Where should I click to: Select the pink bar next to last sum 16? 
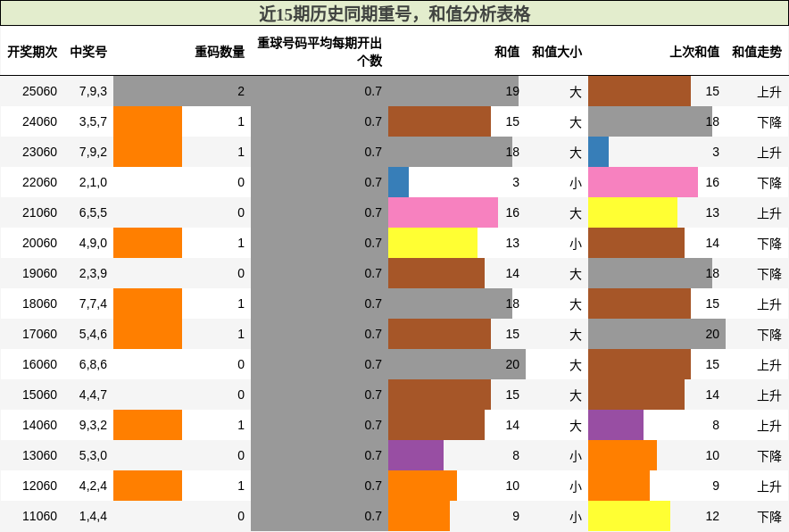(643, 182)
